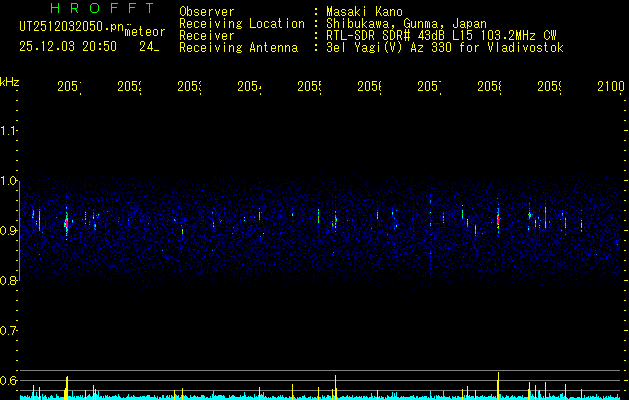629x400 pixels.
Task: Select the receiver value 'RTL-SDR SDR# 43dB L15 103.2MHz CW'
Action: (x=442, y=36)
